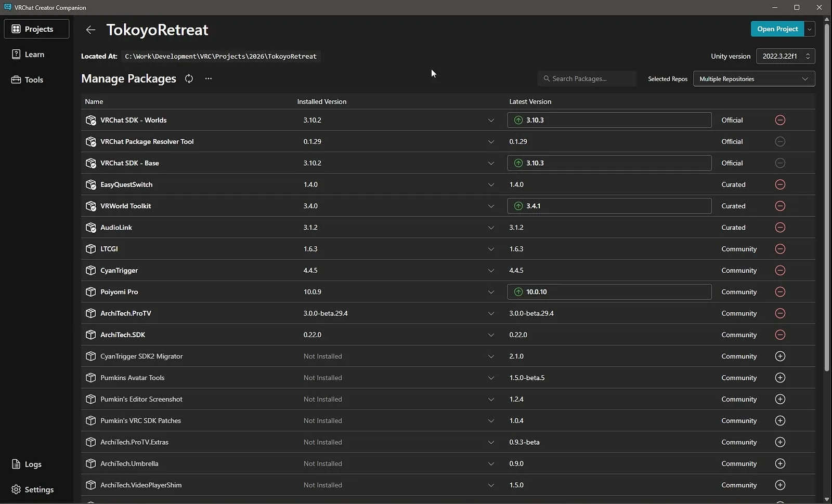
Task: Remove VRWorld Toolkit package
Action: point(780,206)
